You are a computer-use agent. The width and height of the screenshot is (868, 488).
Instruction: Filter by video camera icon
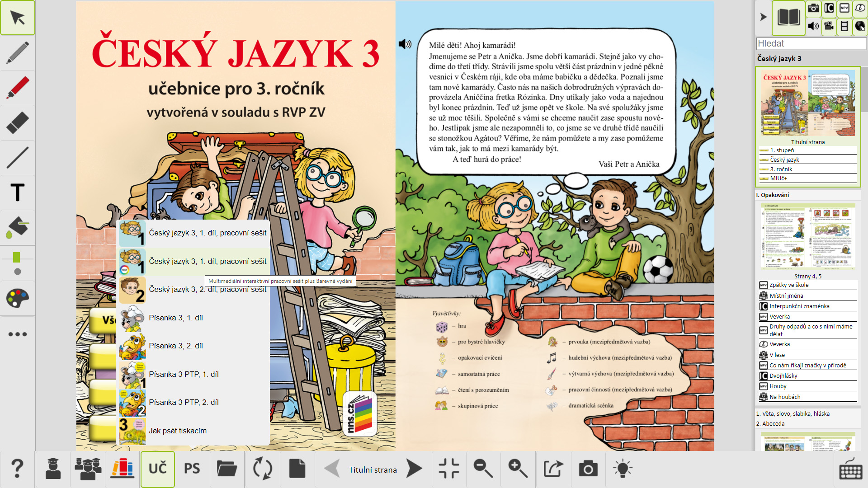click(x=829, y=26)
